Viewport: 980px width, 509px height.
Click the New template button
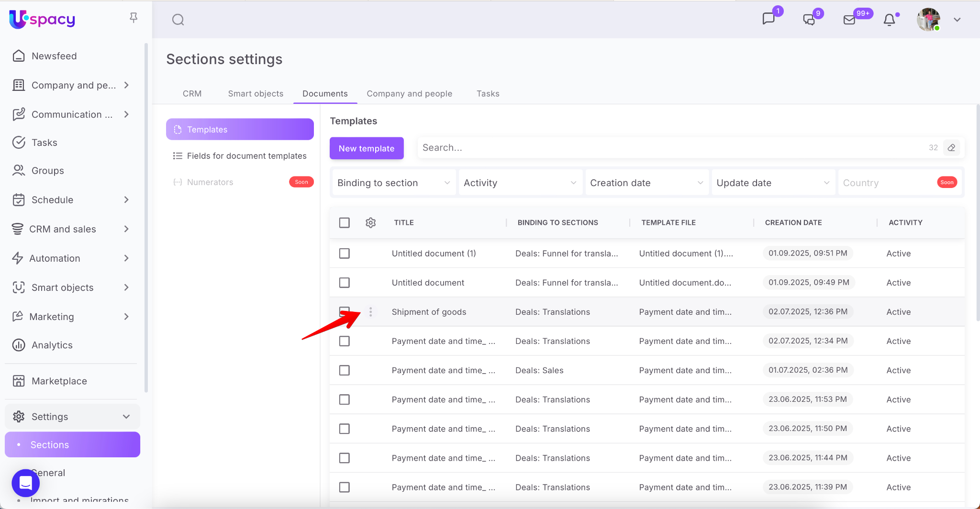[x=367, y=148]
